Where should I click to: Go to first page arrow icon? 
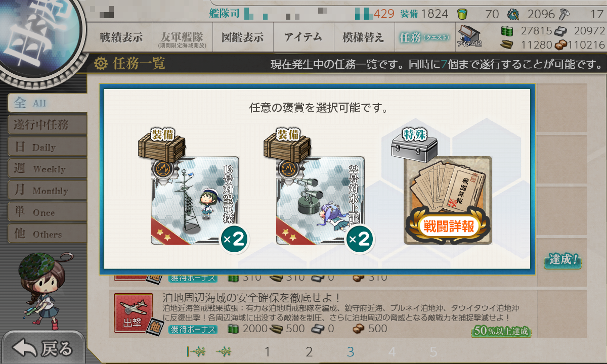(196, 352)
